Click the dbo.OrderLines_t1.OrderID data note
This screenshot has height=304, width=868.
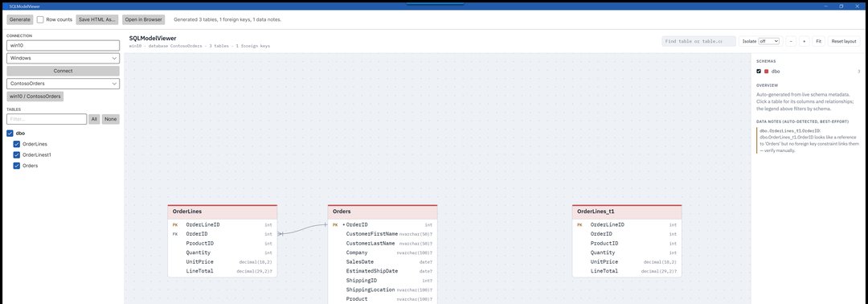(x=809, y=140)
